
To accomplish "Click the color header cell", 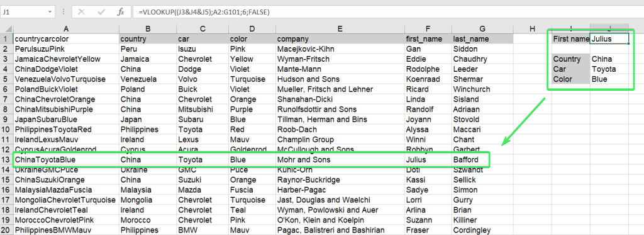I will [252, 38].
